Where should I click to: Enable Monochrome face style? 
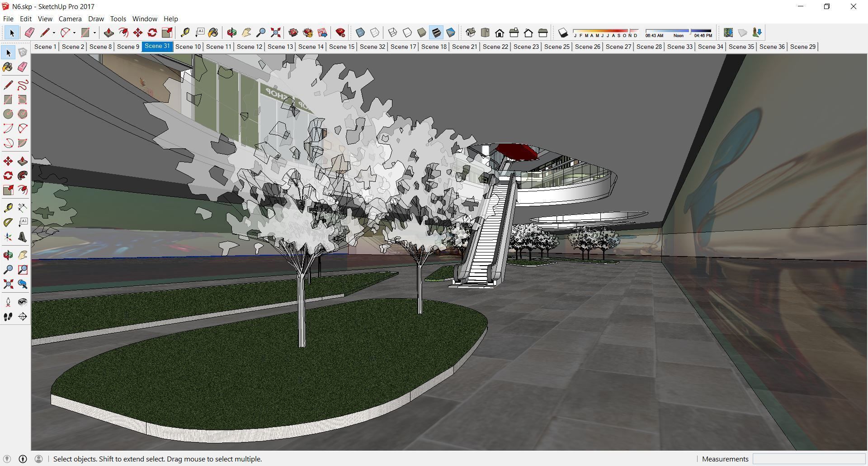451,33
